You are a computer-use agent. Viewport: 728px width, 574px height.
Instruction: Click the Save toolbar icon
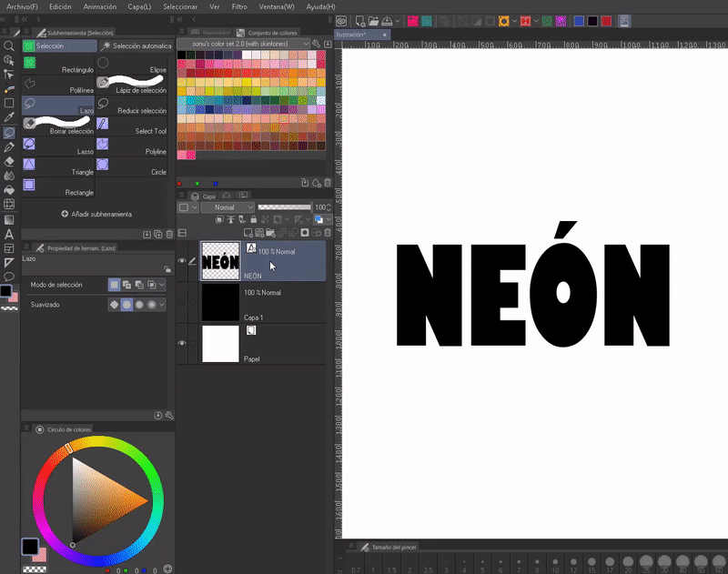(x=387, y=21)
